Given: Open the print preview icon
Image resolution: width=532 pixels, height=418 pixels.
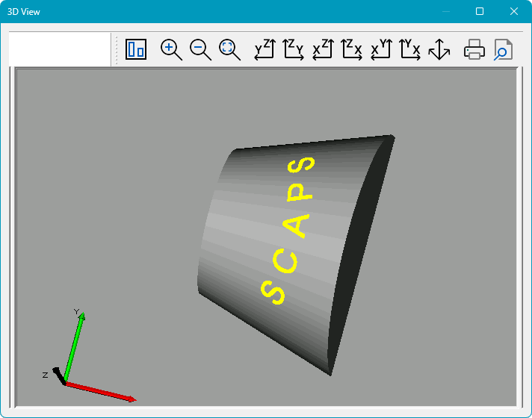Looking at the screenshot, I should 503,49.
